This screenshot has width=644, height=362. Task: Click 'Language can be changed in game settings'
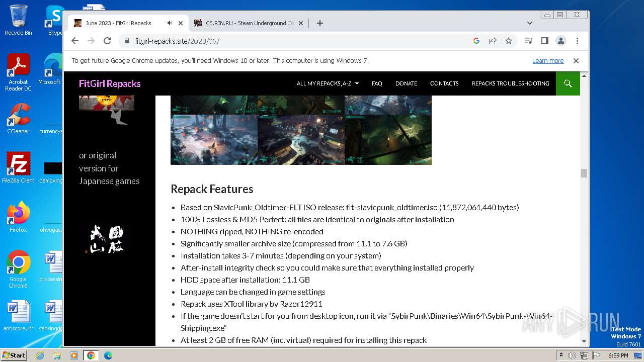point(253,292)
